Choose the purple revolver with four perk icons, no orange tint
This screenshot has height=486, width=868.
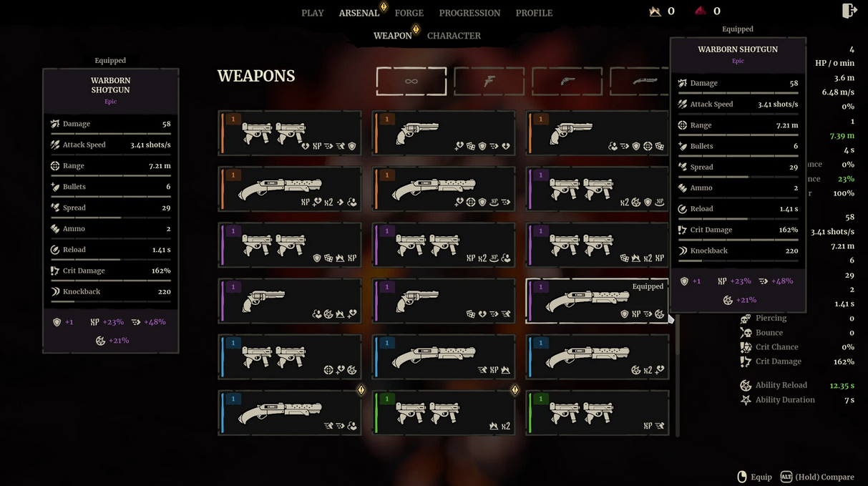(290, 301)
